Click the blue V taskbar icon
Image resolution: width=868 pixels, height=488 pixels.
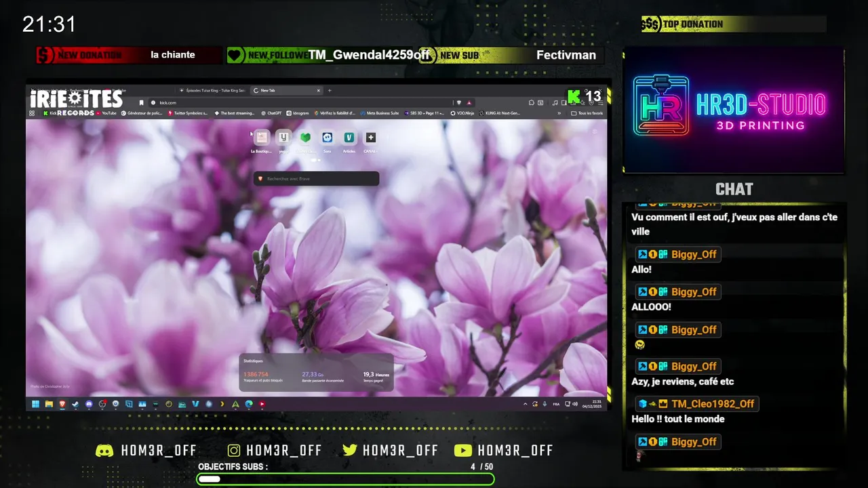click(x=195, y=404)
